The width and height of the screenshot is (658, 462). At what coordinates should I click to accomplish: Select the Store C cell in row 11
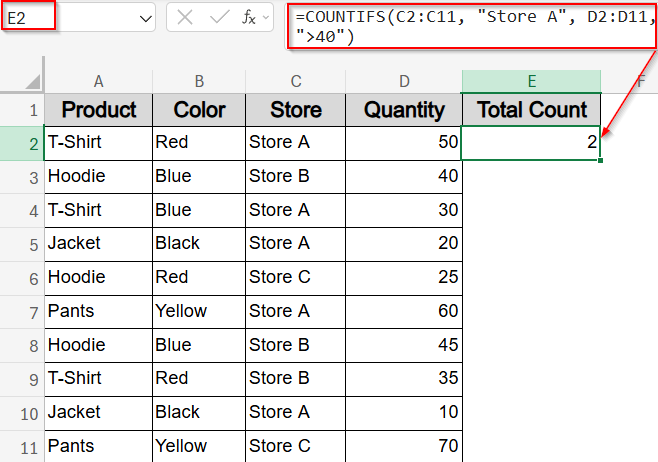[x=295, y=446]
